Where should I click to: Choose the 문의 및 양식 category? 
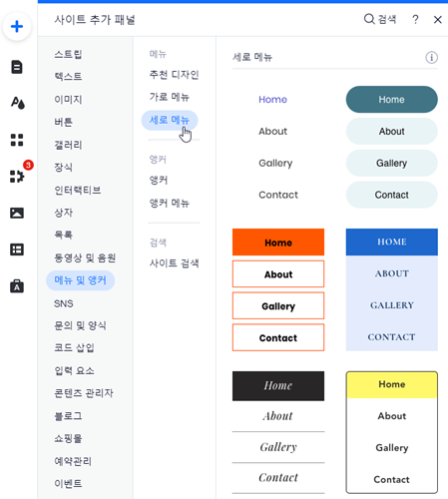pos(80,325)
